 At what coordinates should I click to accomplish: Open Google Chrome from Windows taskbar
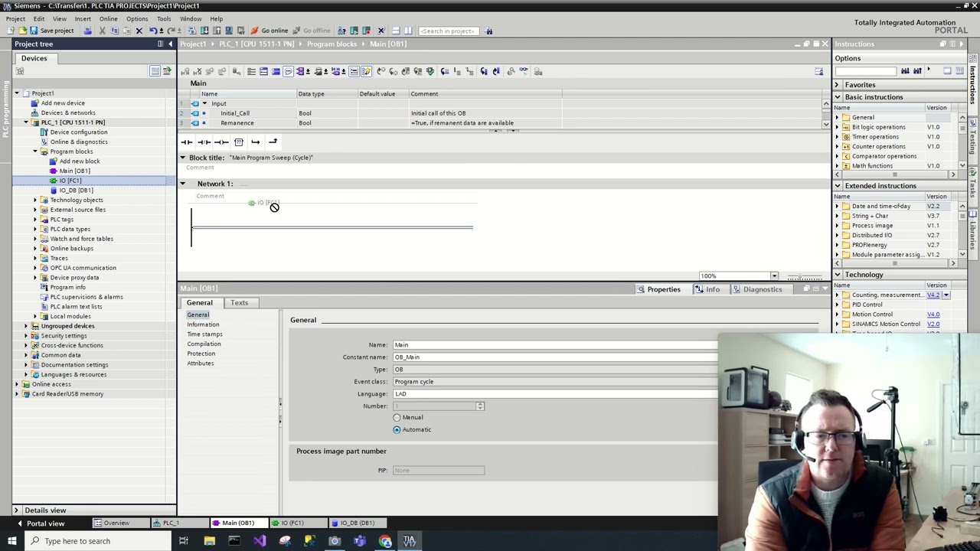pos(384,541)
